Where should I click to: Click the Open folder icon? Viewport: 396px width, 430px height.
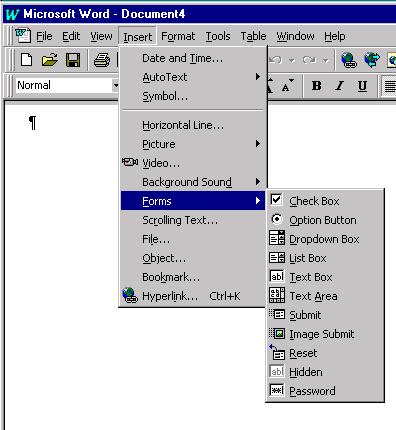[x=49, y=60]
